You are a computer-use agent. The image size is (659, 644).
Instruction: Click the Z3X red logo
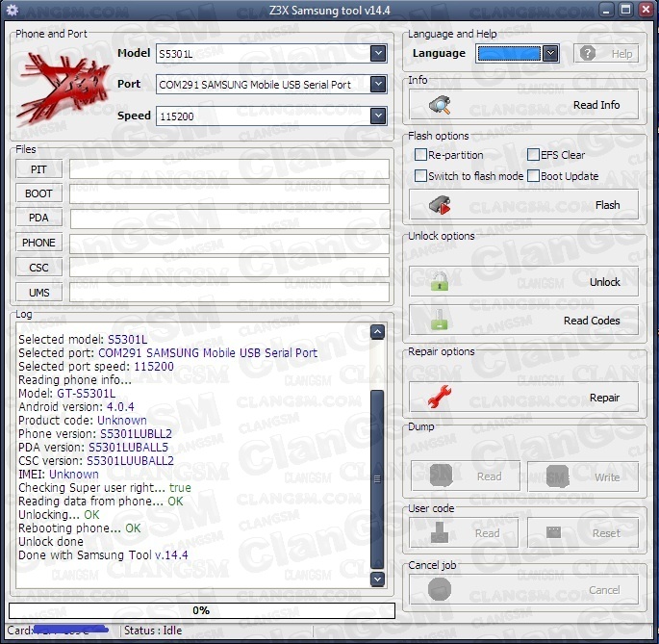63,90
